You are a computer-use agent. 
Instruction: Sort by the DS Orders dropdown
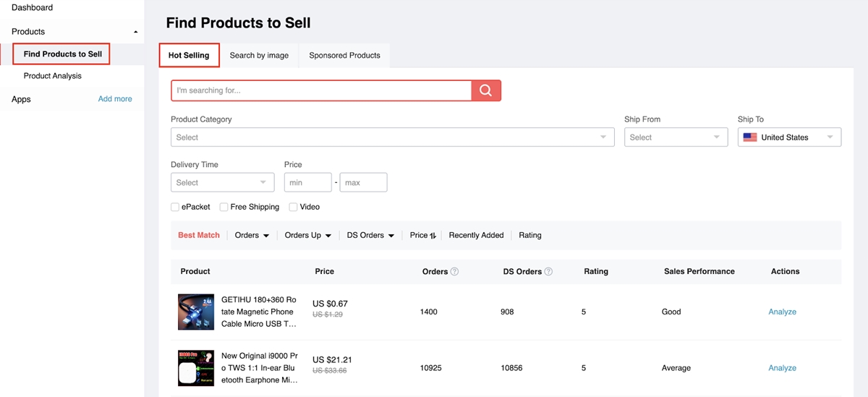pyautogui.click(x=370, y=235)
